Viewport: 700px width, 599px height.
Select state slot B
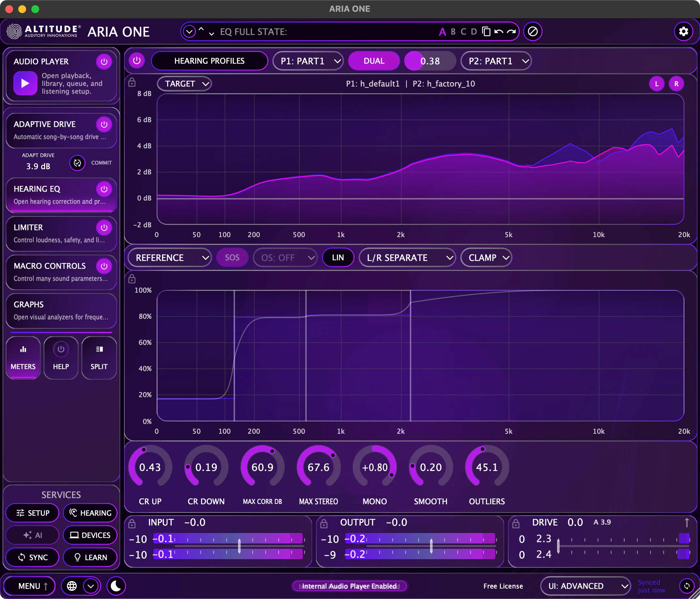coord(453,32)
